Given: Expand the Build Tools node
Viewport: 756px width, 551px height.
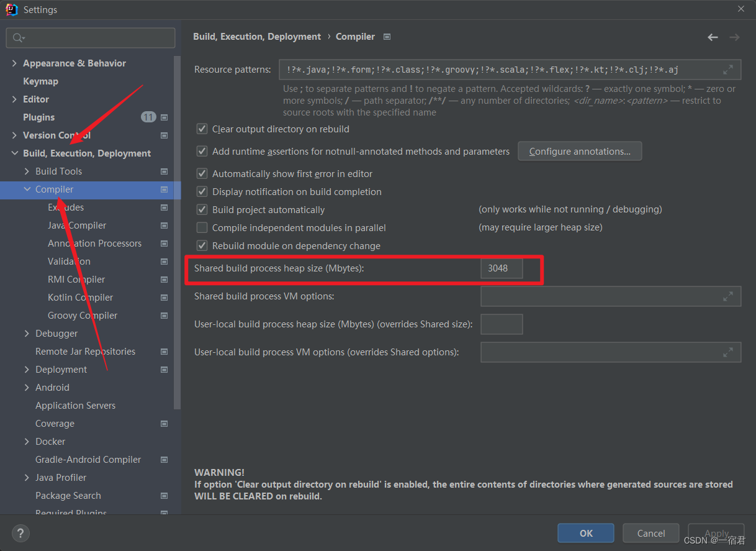Looking at the screenshot, I should (27, 171).
